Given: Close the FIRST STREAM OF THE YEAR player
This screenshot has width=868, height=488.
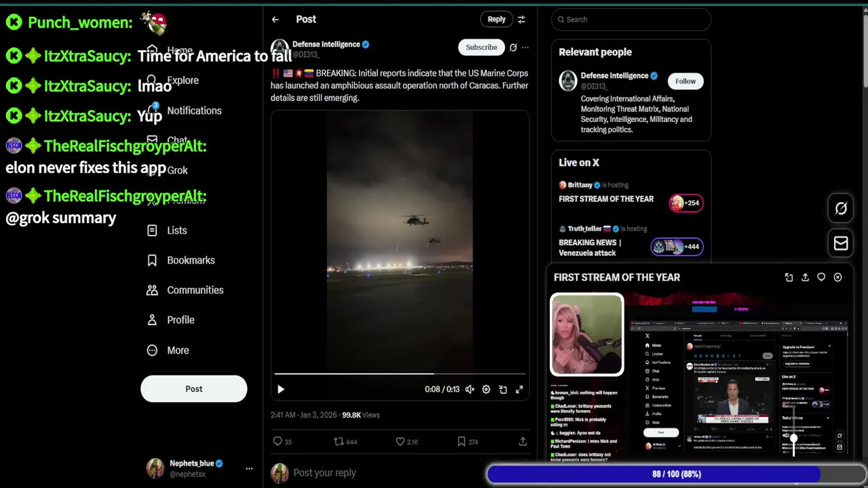Looking at the screenshot, I should 837,277.
